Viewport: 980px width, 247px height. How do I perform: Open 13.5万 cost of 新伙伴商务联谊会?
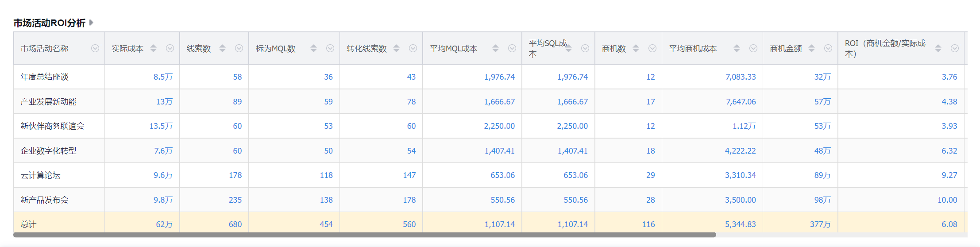click(161, 126)
